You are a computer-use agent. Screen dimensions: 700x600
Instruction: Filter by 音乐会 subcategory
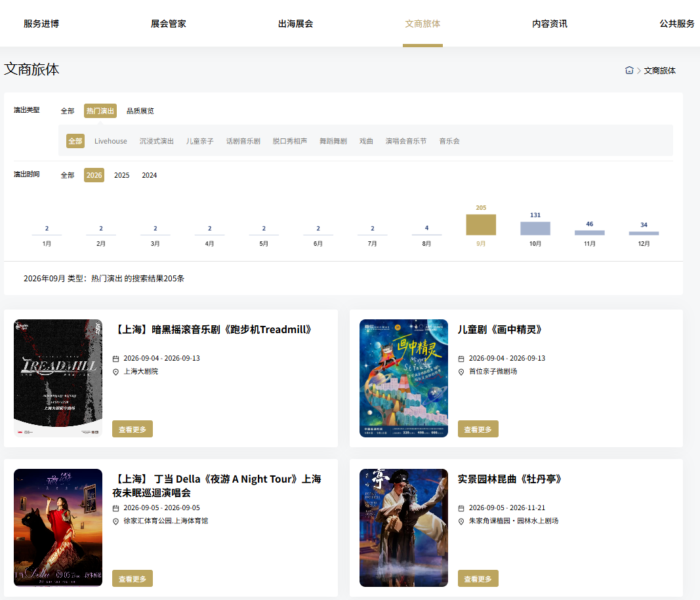pyautogui.click(x=449, y=141)
